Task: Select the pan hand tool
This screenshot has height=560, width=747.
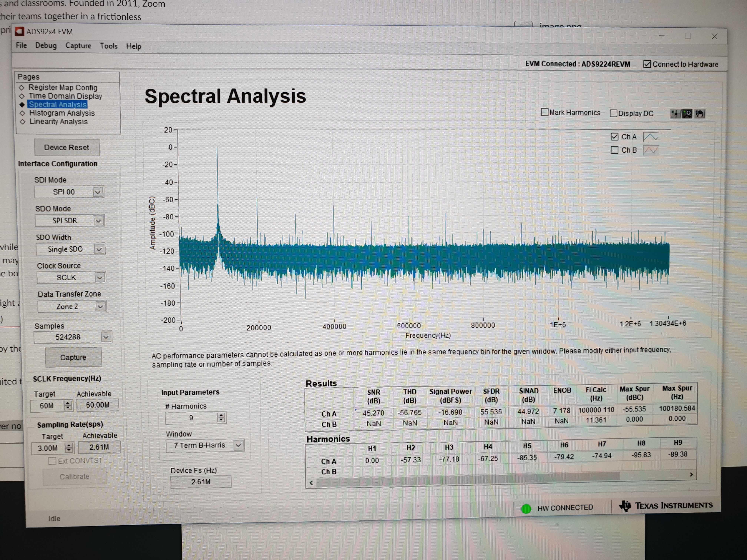Action: tap(699, 114)
